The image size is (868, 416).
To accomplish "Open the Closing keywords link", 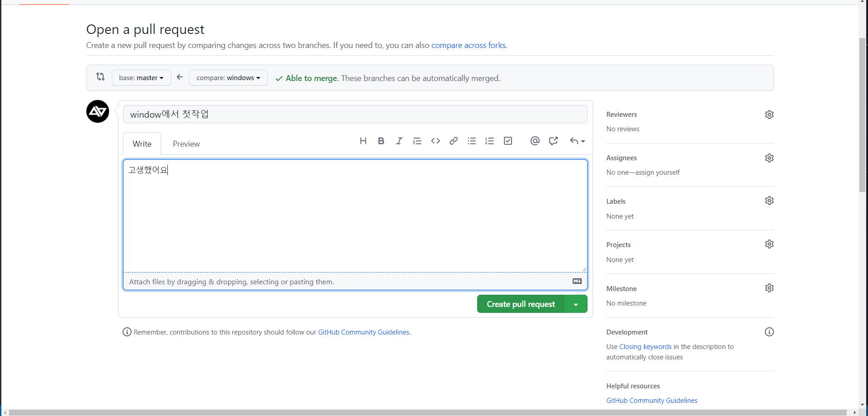I will pyautogui.click(x=645, y=346).
